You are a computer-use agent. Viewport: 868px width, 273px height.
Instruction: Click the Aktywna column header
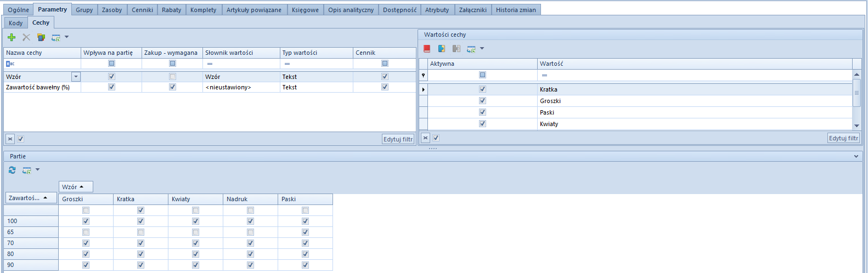pyautogui.click(x=482, y=64)
